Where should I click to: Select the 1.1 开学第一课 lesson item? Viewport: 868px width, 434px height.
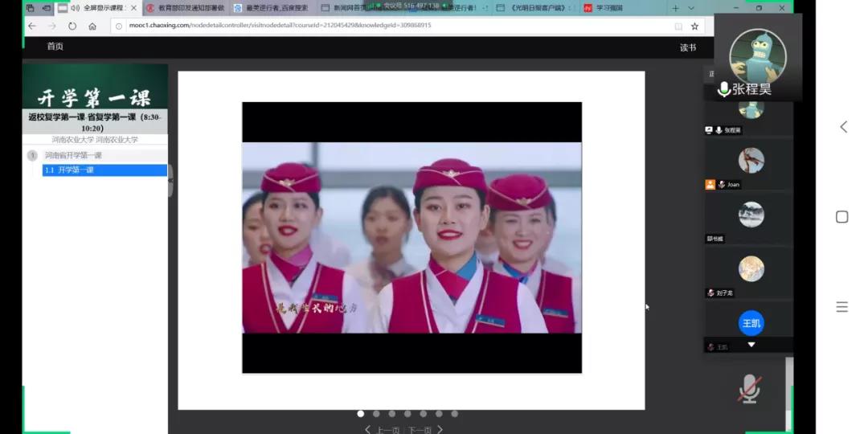[104, 170]
